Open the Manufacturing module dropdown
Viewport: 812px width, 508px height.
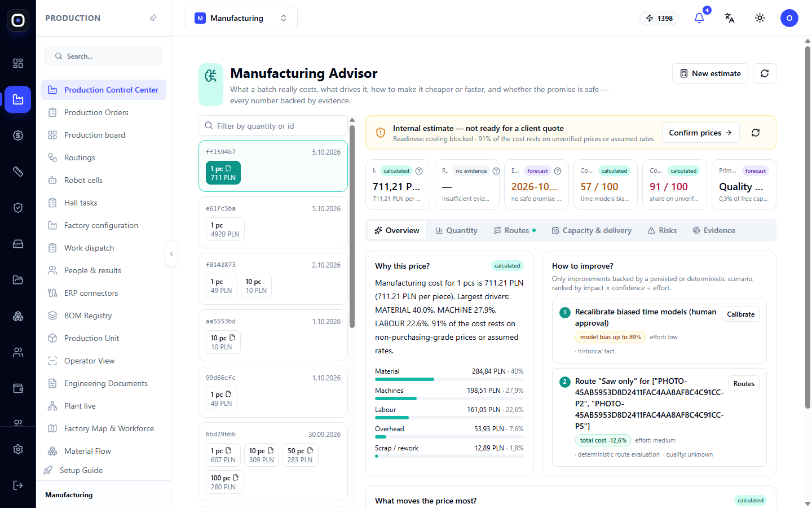click(x=241, y=18)
